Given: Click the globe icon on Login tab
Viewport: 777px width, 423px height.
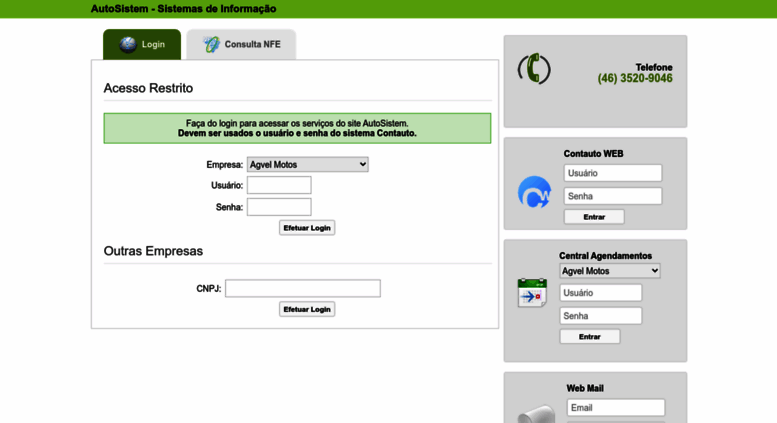Looking at the screenshot, I should click(x=128, y=45).
